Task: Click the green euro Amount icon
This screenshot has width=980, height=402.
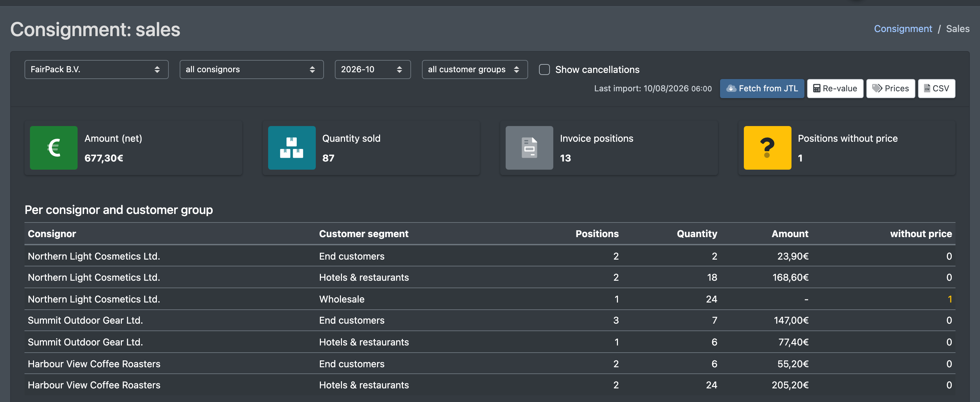Action: (x=54, y=148)
